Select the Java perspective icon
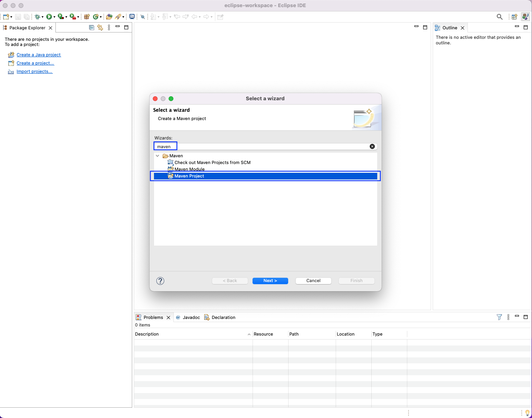The width and height of the screenshot is (532, 418). 525,17
